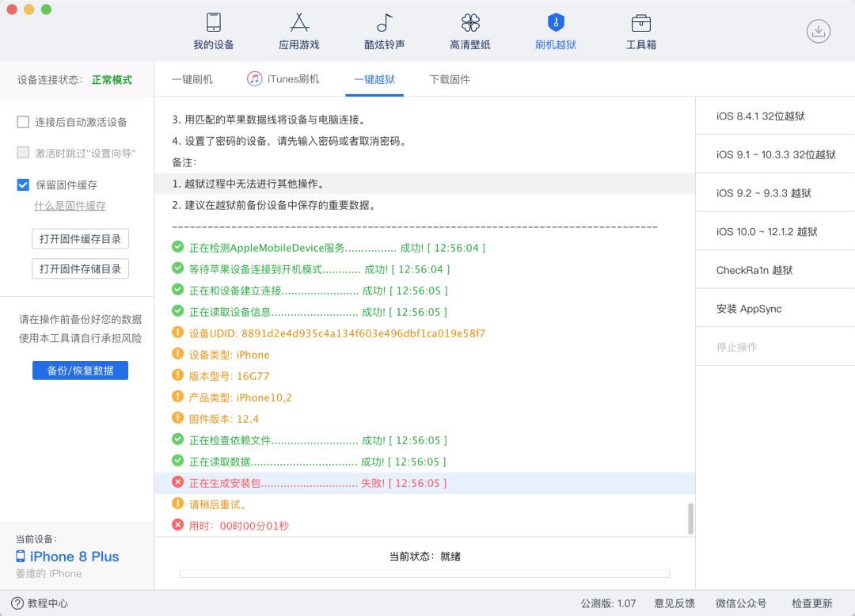Open 教程中心 link
855x616 pixels.
[47, 603]
